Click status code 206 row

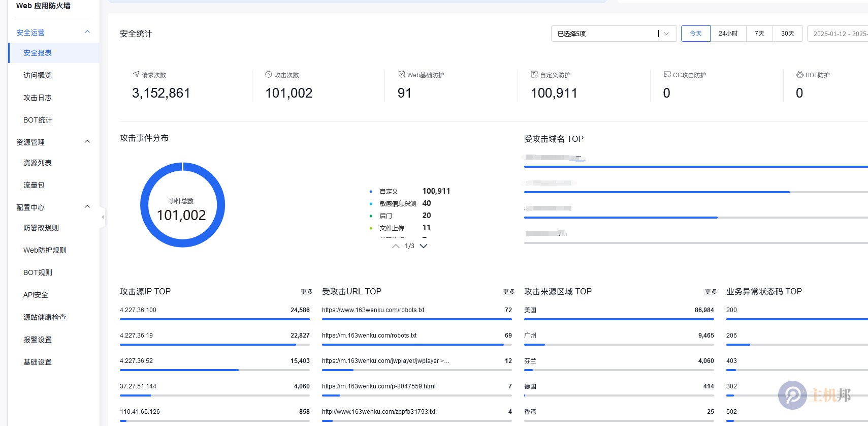point(797,339)
